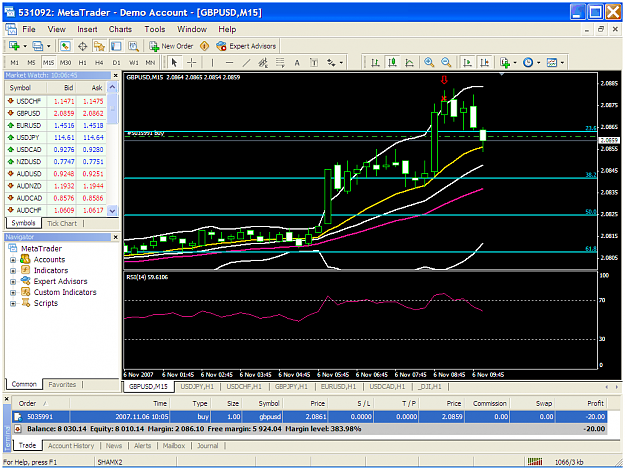This screenshot has width=625, height=470.
Task: Open the Journal tab in Terminal
Action: coord(208,446)
